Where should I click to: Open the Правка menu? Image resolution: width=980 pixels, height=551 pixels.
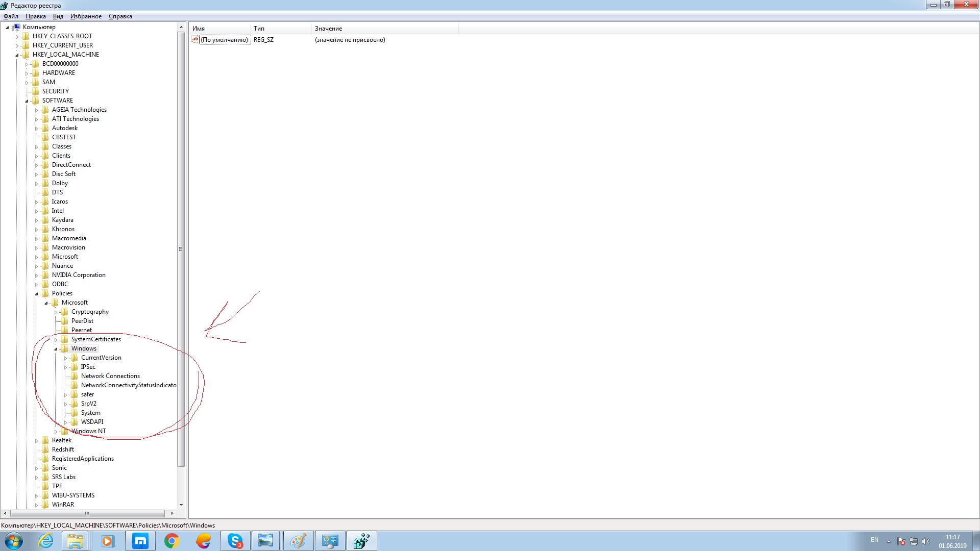36,16
